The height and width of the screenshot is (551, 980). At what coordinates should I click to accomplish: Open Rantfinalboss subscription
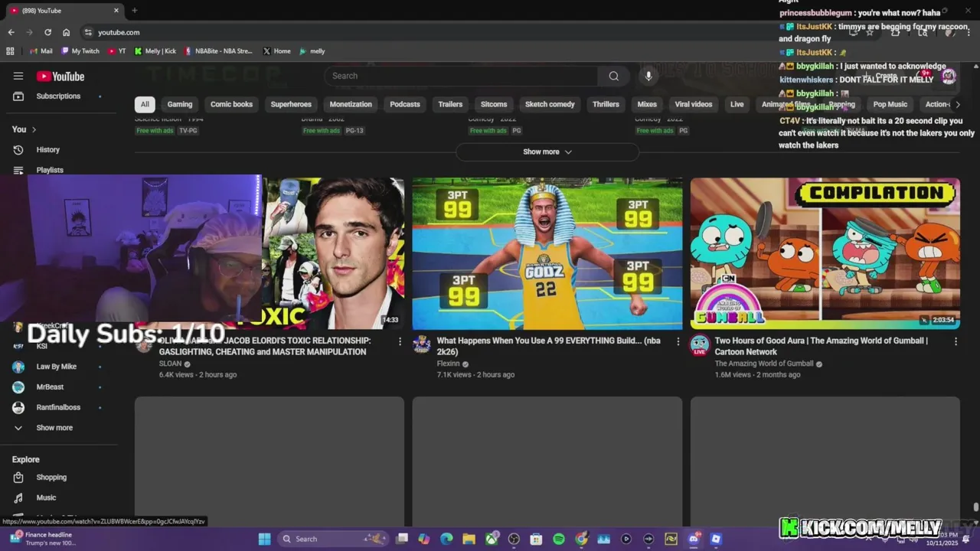58,408
